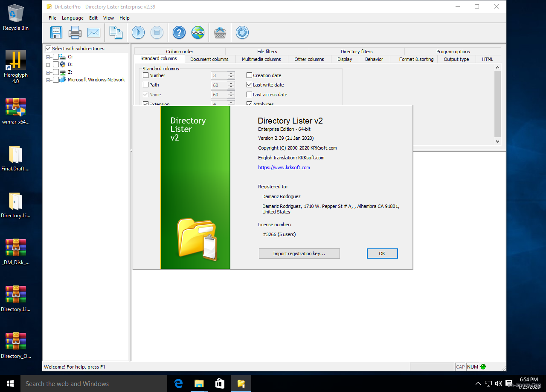Check the D: drive checkbox

coord(56,64)
